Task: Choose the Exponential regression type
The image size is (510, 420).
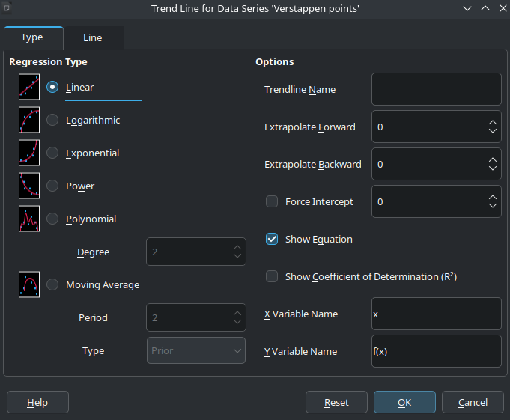Action: [52, 153]
